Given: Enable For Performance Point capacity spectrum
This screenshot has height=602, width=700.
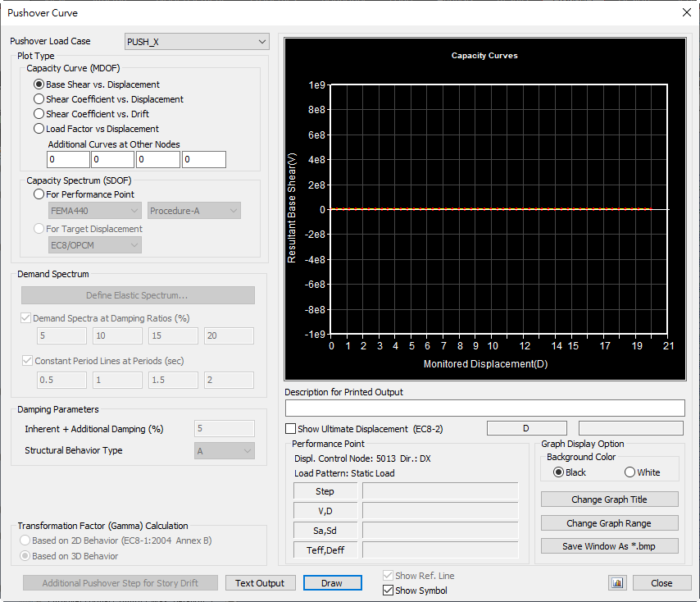Looking at the screenshot, I should pyautogui.click(x=39, y=194).
